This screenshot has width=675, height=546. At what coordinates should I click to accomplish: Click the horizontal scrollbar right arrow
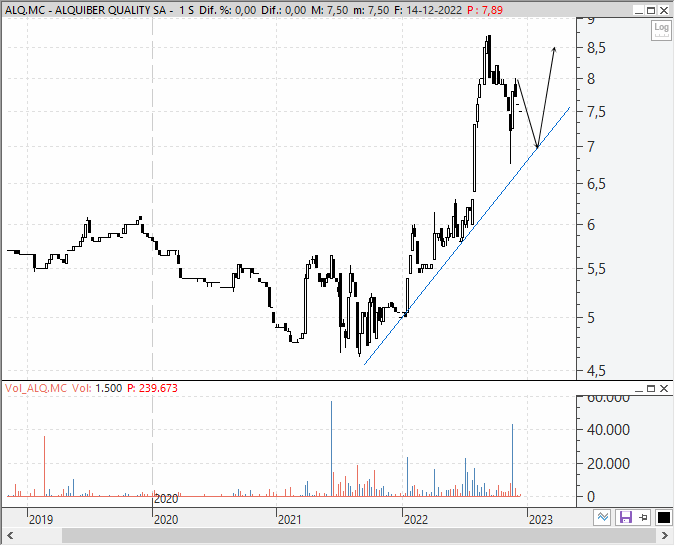pyautogui.click(x=665, y=536)
